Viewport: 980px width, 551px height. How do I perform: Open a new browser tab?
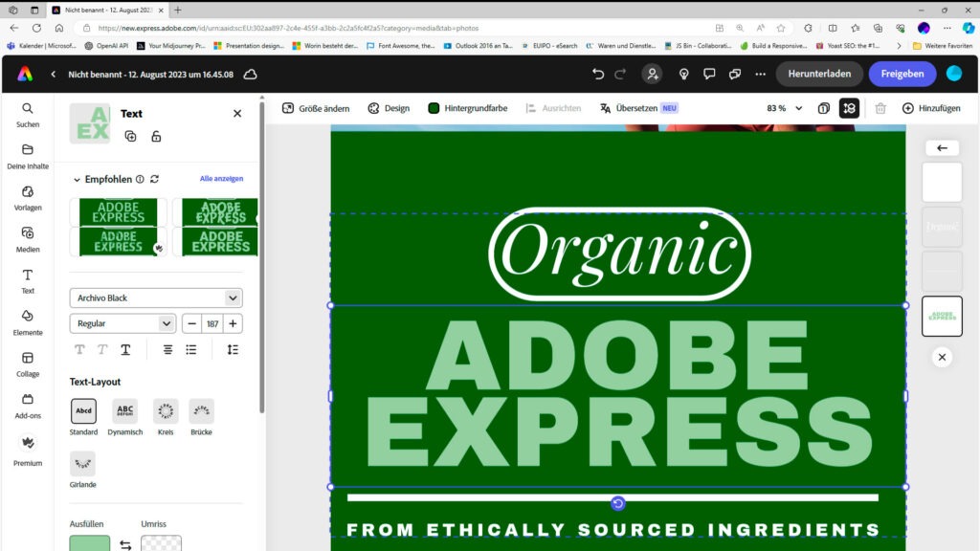point(178,10)
